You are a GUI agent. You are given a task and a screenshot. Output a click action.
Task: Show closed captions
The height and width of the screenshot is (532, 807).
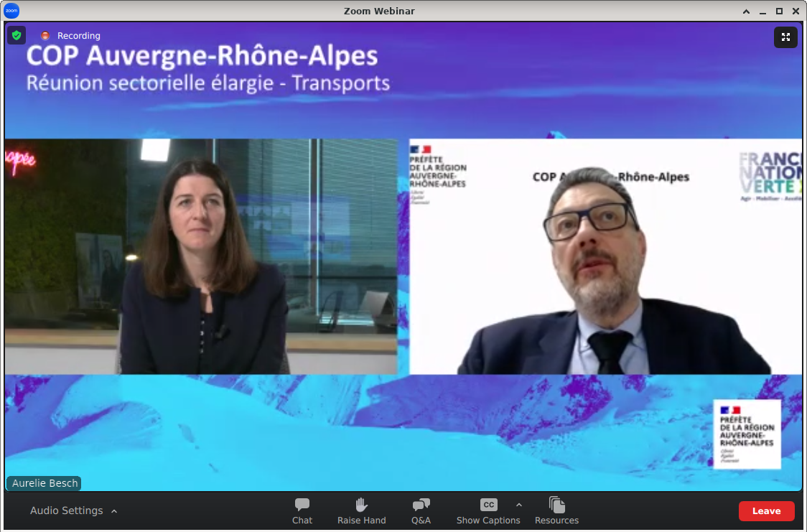[x=488, y=511]
